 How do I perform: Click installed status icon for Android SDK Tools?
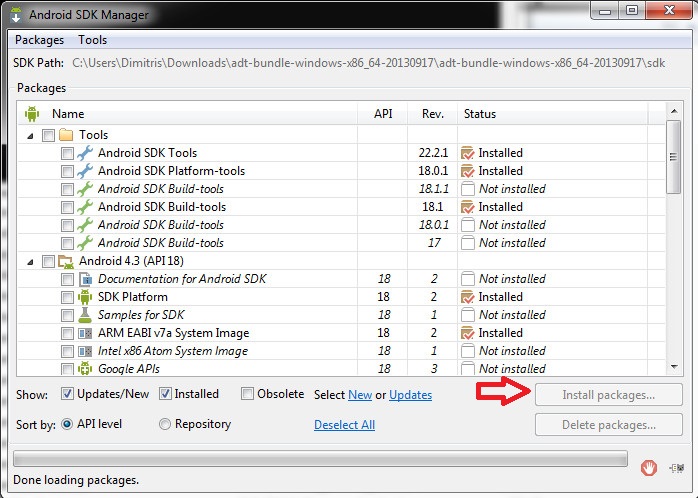pos(467,153)
